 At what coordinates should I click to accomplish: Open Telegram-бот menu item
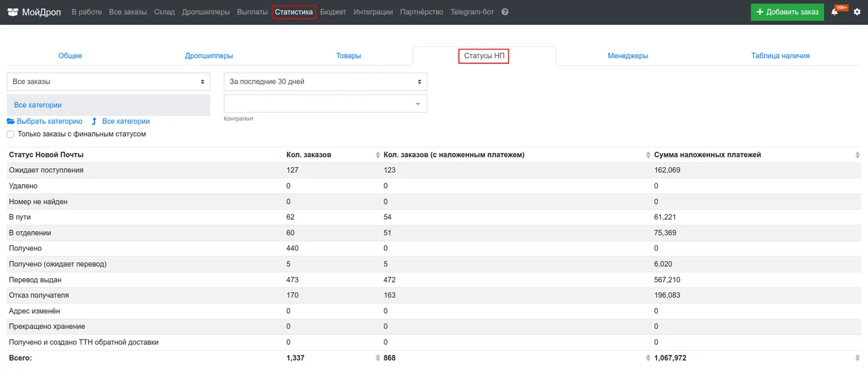pos(472,12)
